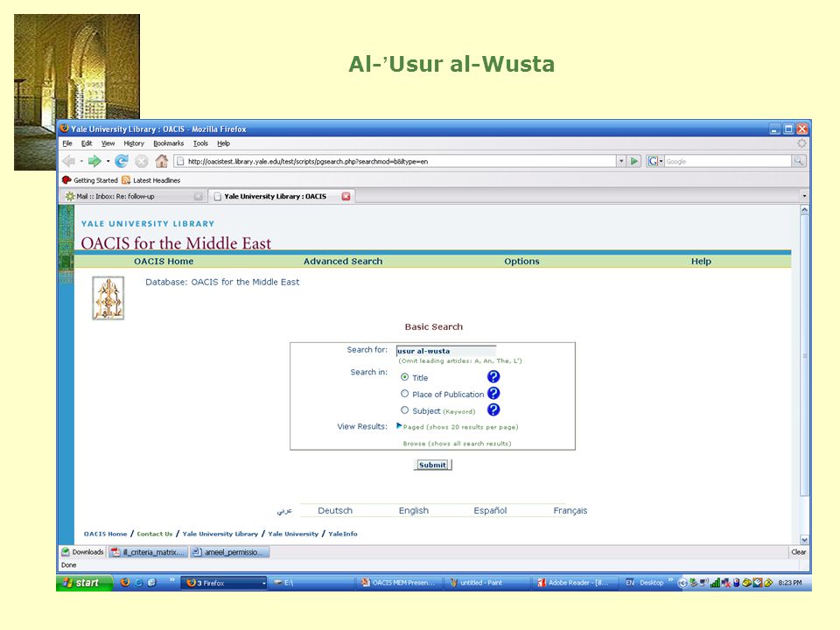Click the Downloads icon in download bar
The image size is (840, 630).
[66, 551]
